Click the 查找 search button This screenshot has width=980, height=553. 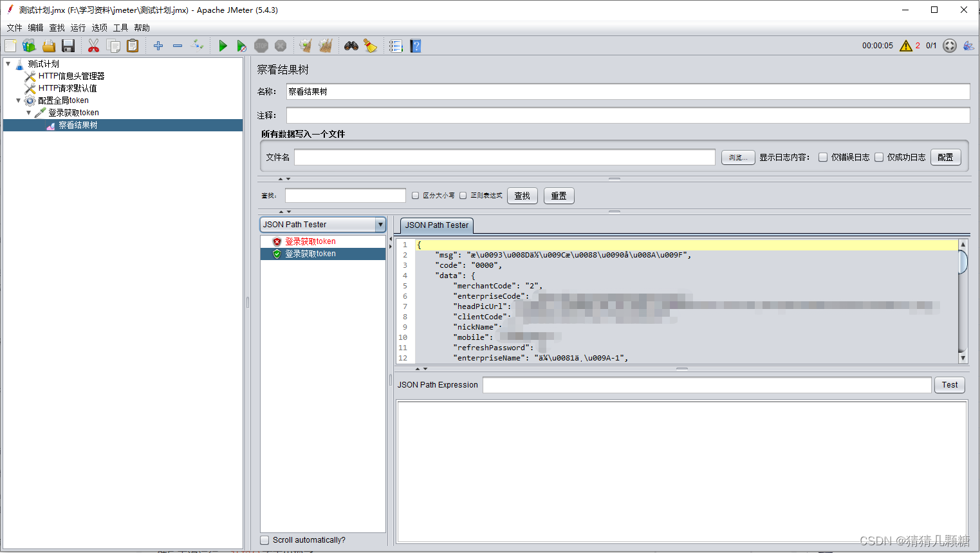[522, 196]
